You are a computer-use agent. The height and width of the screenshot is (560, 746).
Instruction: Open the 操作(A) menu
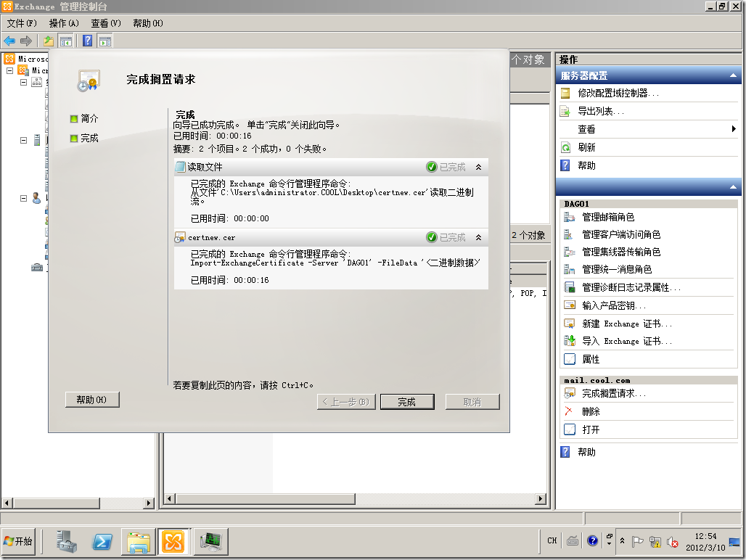(62, 23)
